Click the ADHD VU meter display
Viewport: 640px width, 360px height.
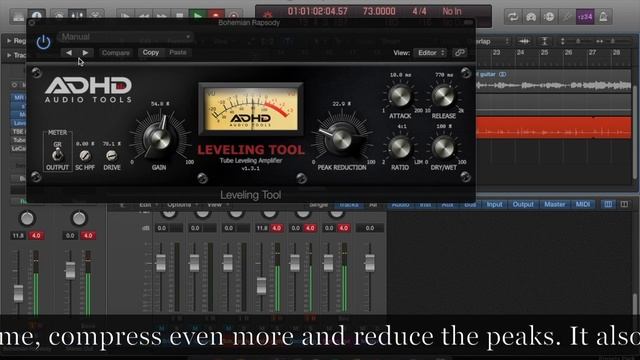251,109
